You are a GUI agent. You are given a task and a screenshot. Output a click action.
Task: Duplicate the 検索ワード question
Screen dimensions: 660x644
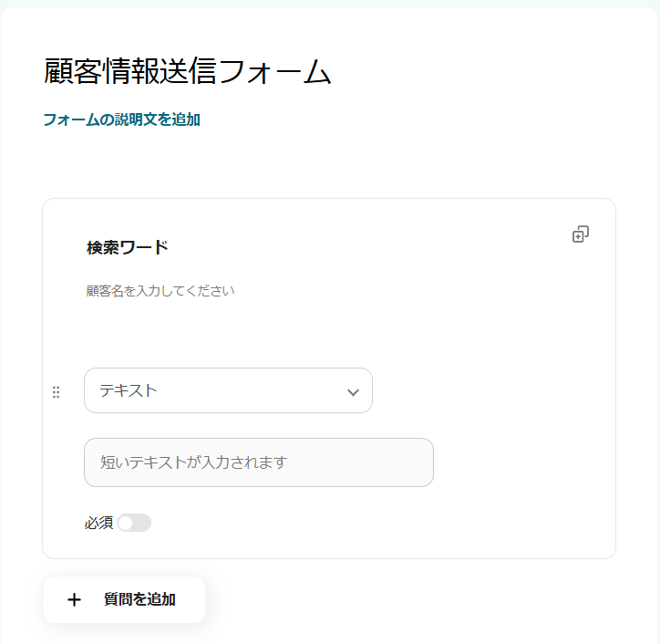tap(580, 234)
